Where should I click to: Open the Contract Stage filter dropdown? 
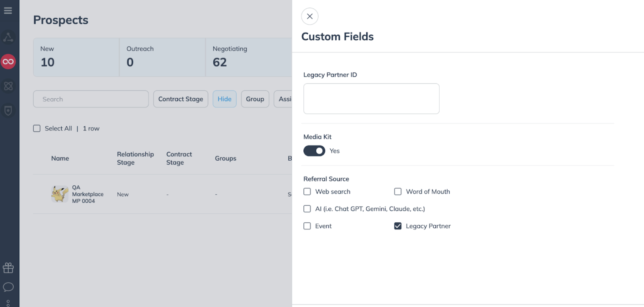tap(180, 99)
